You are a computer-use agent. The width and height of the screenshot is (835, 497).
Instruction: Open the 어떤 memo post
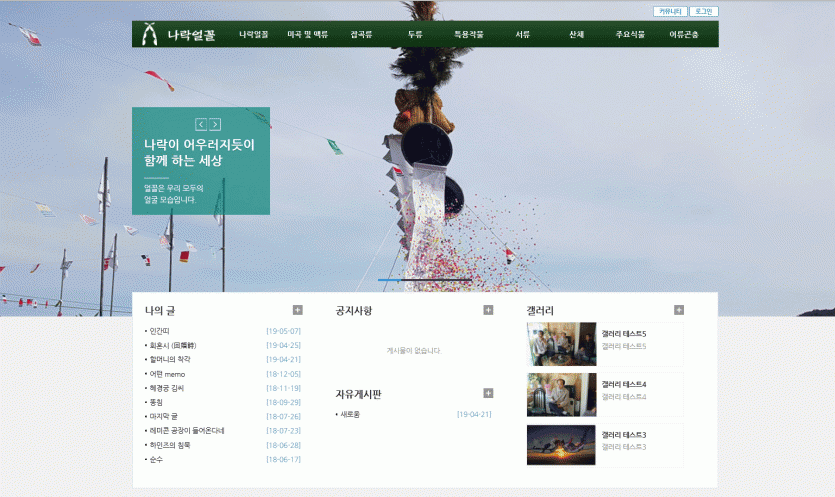tap(167, 374)
